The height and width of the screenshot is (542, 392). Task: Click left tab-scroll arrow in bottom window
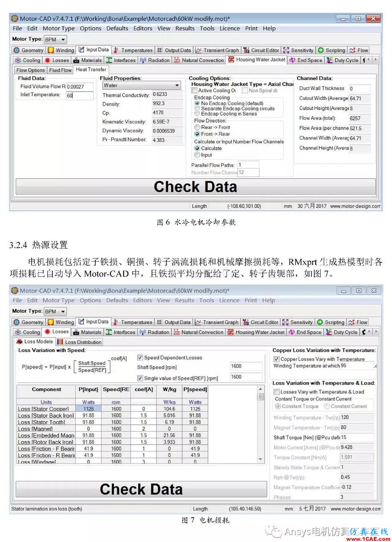click(x=369, y=332)
